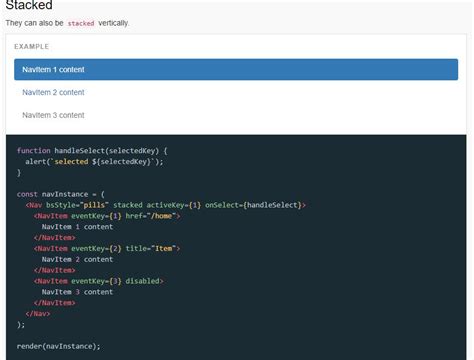This screenshot has height=360, width=474.
Task: Select the active NavItem 1 content pill
Action: (236, 69)
